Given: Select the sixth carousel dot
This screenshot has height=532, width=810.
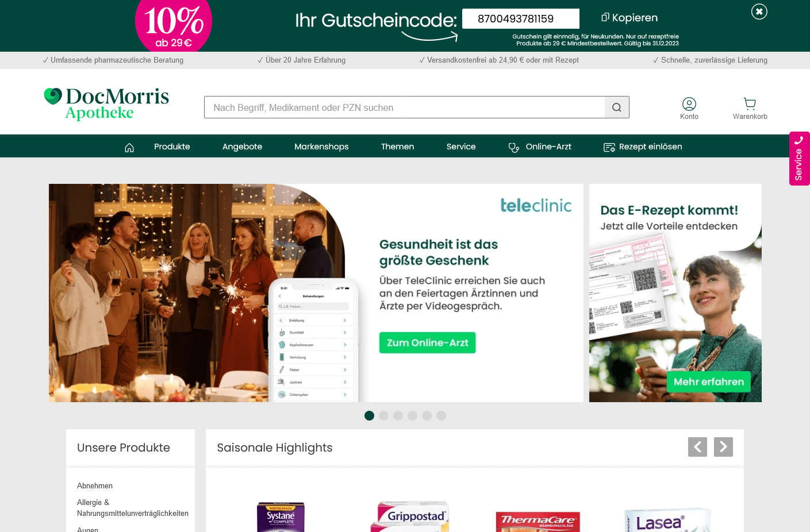Looking at the screenshot, I should 441,415.
